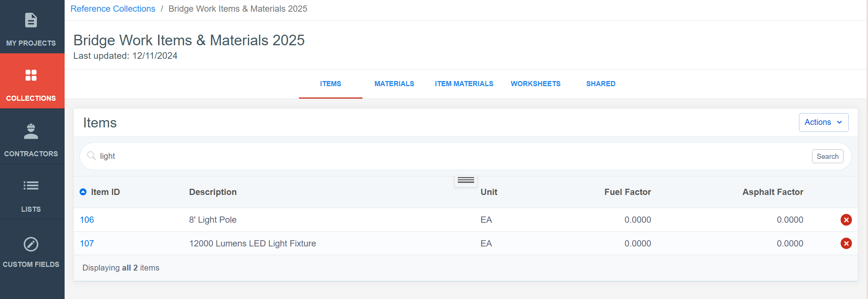Switch to the Item Materials tab
This screenshot has width=868, height=299.
tap(464, 84)
